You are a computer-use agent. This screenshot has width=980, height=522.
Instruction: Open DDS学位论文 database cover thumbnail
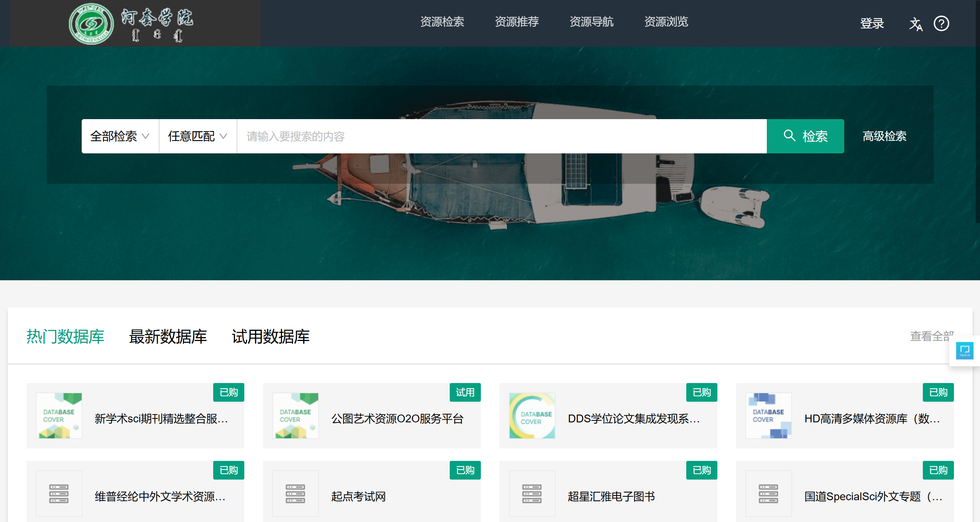[532, 415]
